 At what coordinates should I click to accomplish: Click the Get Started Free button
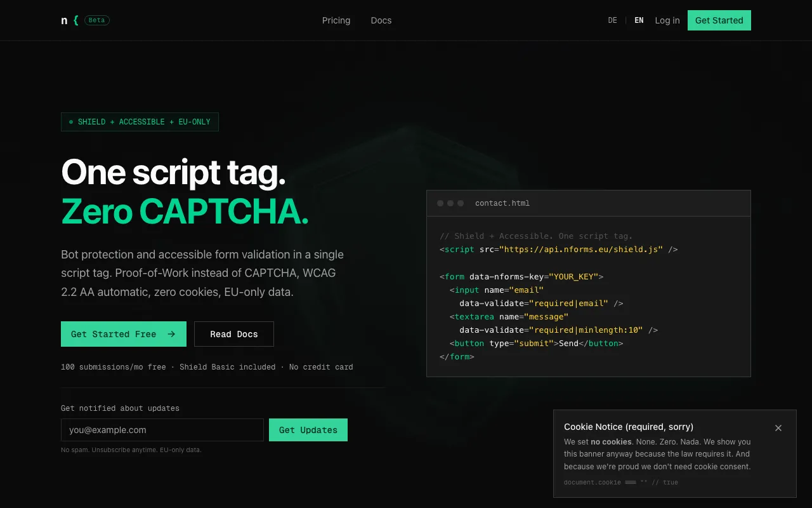click(x=124, y=334)
